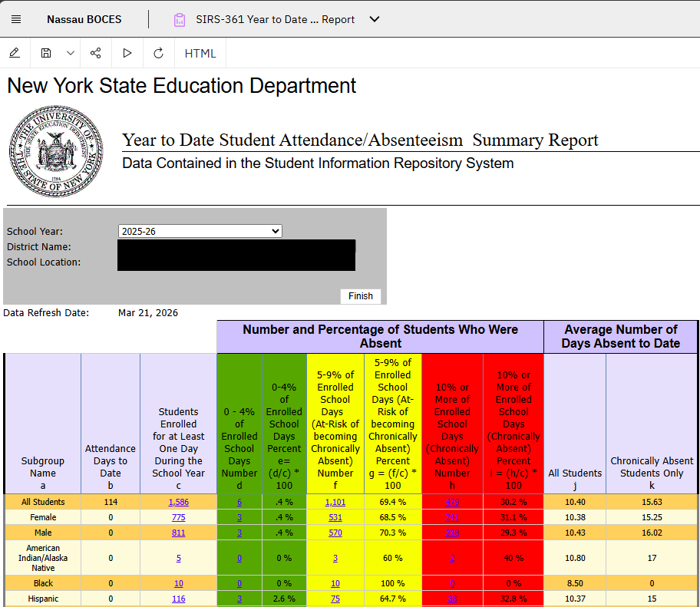Click the value 69.4 % cell
The width and height of the screenshot is (700, 607).
[x=393, y=502]
